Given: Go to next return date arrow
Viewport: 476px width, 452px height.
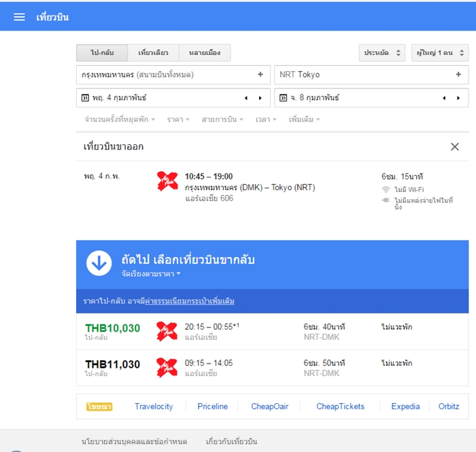Looking at the screenshot, I should tap(458, 98).
